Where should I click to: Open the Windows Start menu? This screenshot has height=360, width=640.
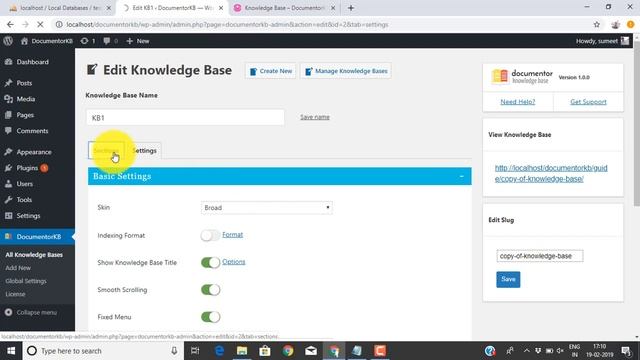11,351
